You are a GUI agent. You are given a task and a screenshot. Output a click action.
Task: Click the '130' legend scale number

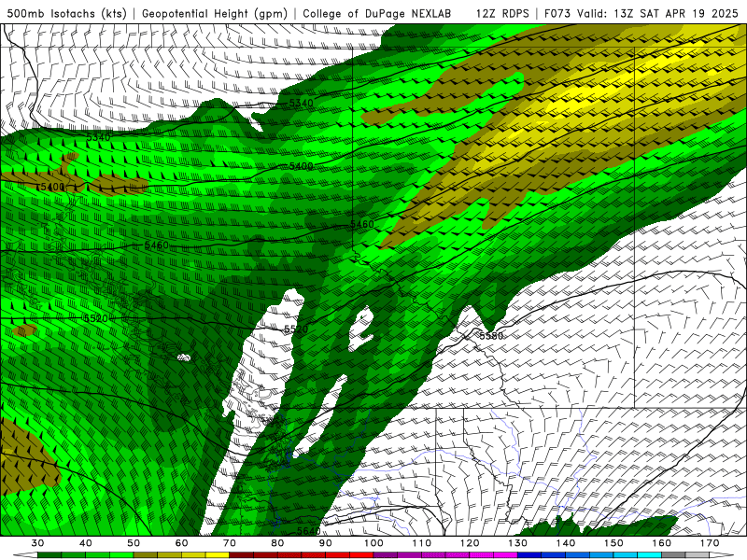(518, 543)
